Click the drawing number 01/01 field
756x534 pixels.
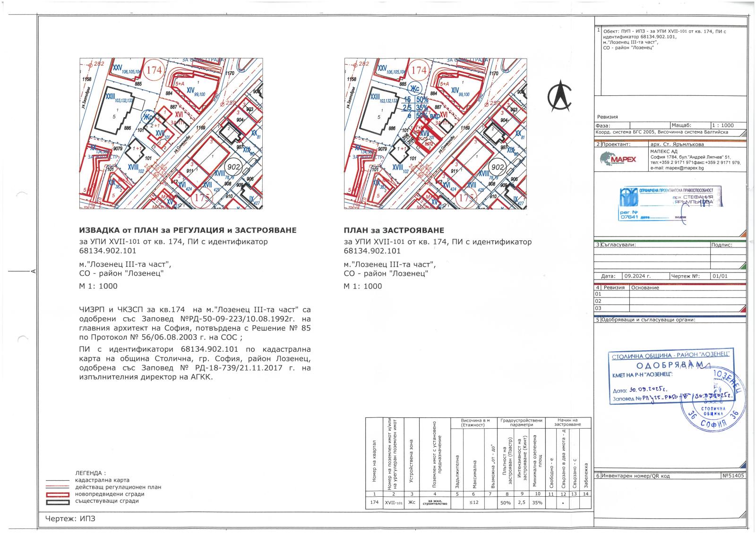728,277
